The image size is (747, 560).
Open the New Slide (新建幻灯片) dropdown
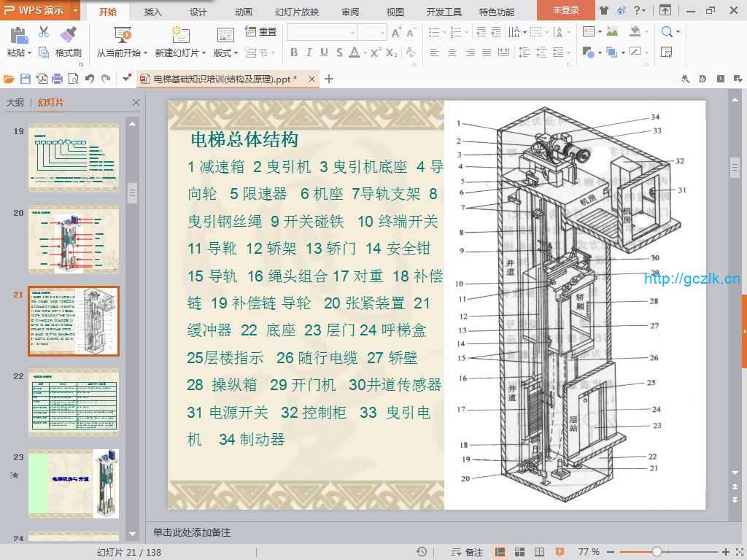click(180, 53)
